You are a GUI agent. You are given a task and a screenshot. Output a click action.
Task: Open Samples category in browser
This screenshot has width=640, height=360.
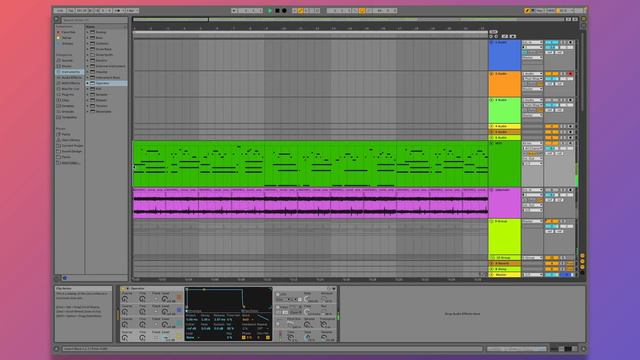[67, 106]
